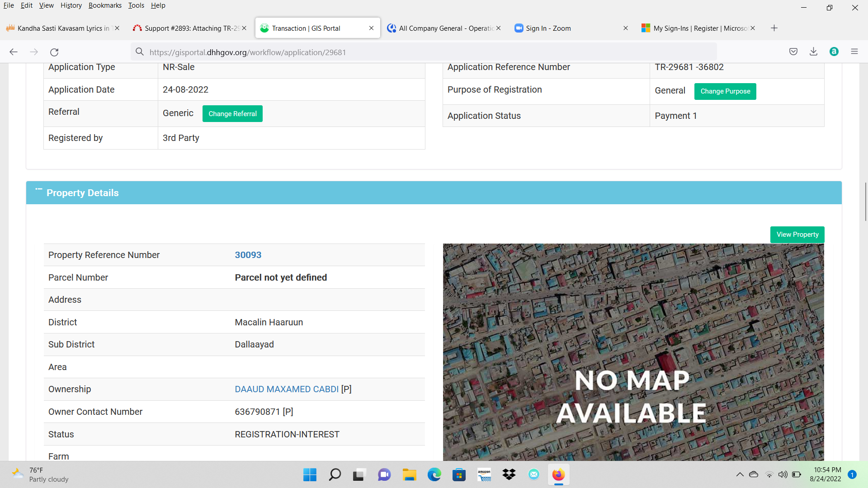868x488 pixels.
Task: Click the search magnifier in address bar
Action: pos(140,52)
